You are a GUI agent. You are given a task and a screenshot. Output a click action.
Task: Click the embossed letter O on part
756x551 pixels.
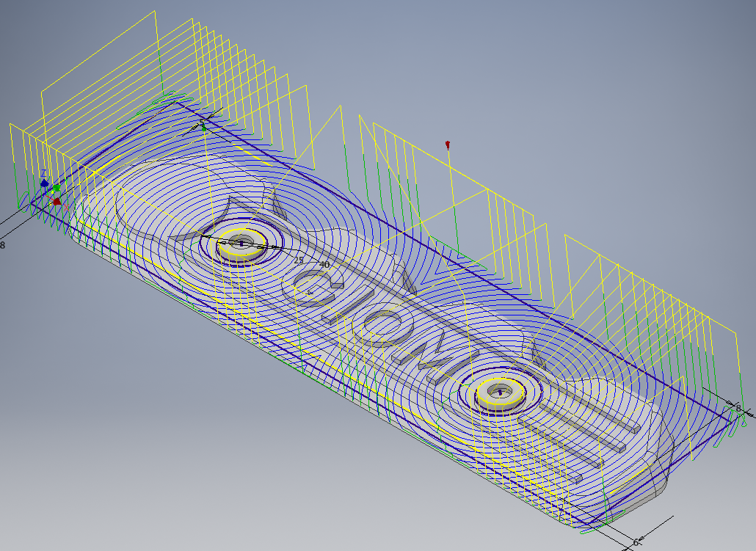tap(379, 327)
